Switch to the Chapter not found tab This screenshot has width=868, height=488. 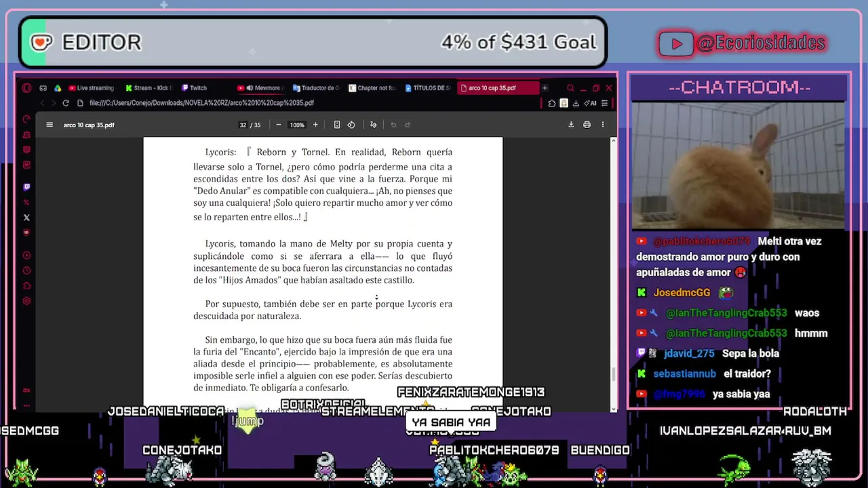click(x=372, y=88)
